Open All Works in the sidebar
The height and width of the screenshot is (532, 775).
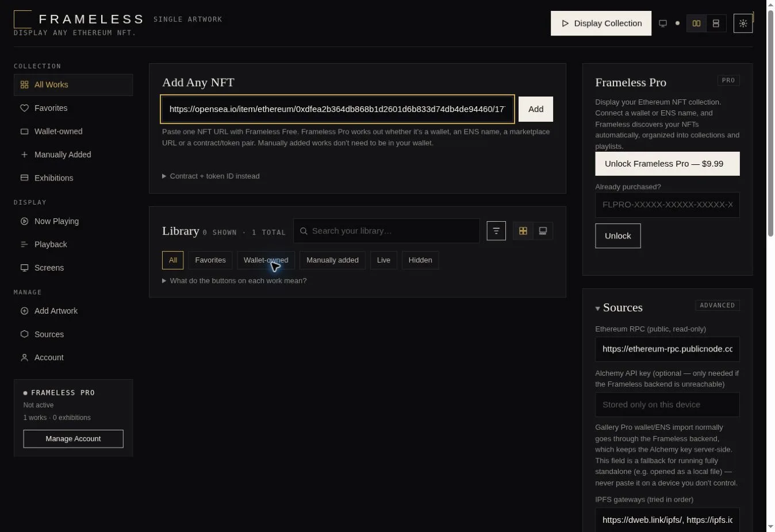tap(73, 85)
